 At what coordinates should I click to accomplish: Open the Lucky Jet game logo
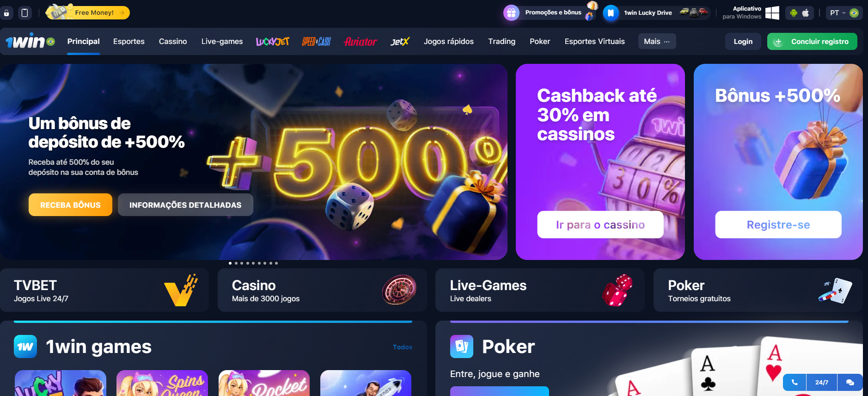click(273, 42)
